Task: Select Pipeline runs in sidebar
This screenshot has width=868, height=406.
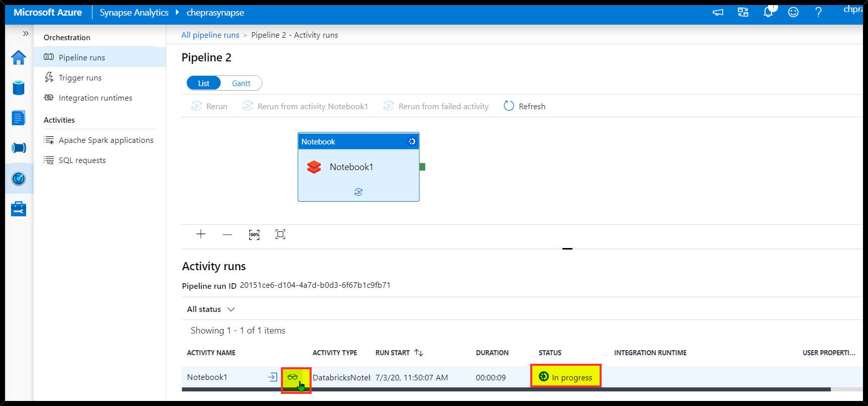Action: coord(100,57)
